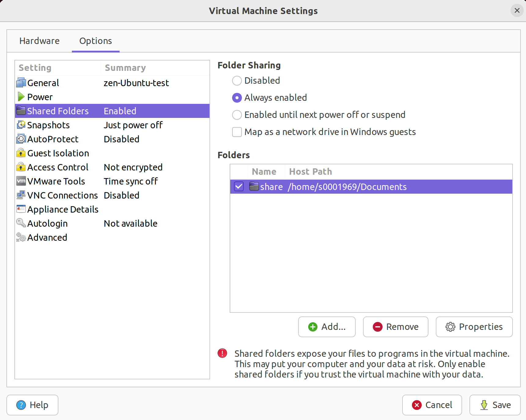Viewport: 526px width, 420px height.
Task: Choose Enabled until next power off
Action: pos(237,115)
